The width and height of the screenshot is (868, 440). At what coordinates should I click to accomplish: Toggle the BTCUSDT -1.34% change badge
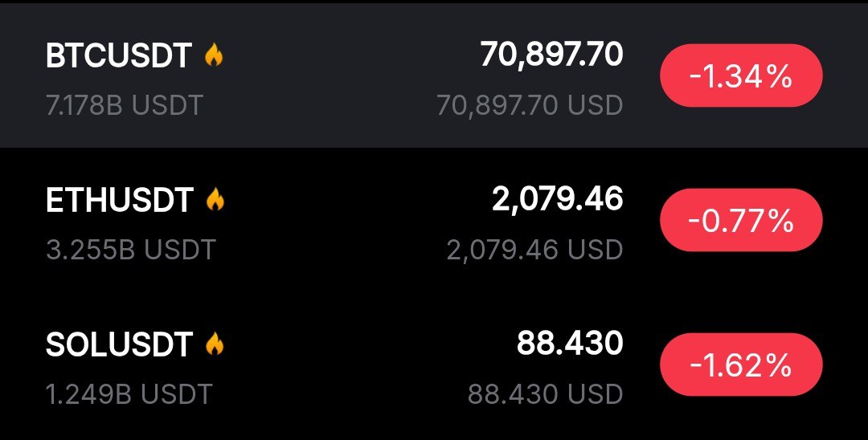(741, 77)
